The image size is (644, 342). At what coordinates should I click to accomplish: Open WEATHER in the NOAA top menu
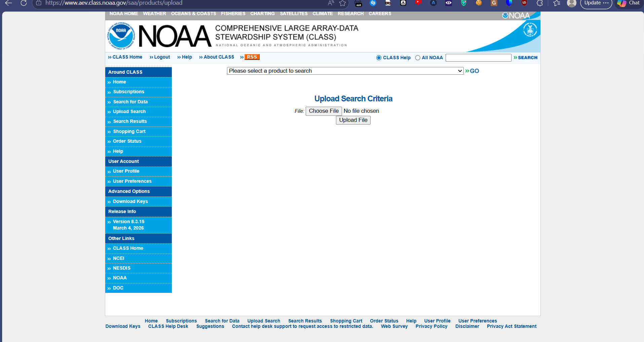154,13
